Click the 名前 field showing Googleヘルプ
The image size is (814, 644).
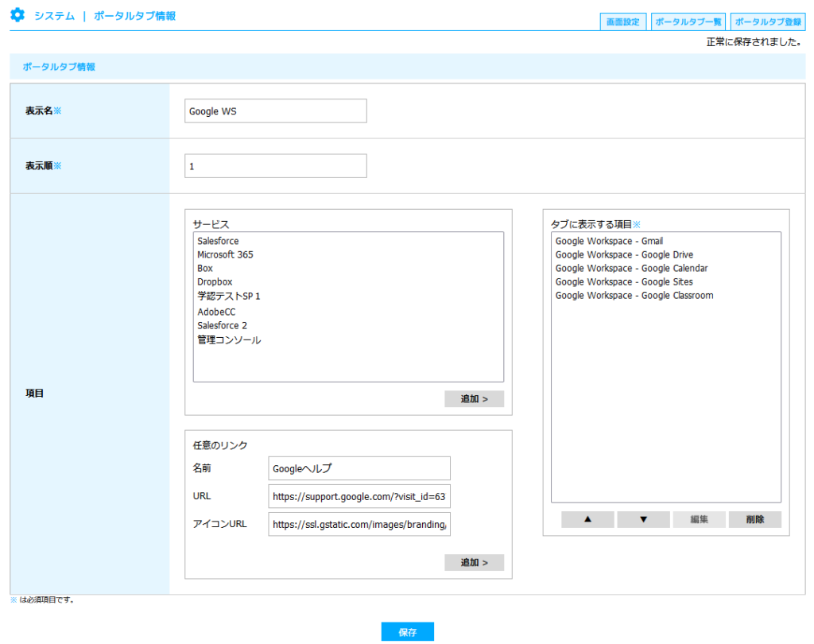tap(359, 468)
